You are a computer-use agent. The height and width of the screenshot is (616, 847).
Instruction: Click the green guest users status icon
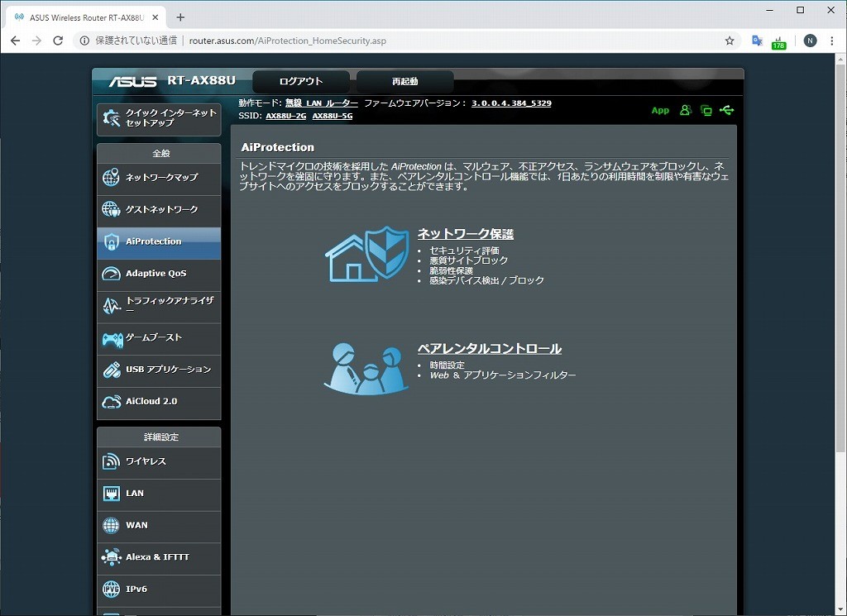(686, 110)
